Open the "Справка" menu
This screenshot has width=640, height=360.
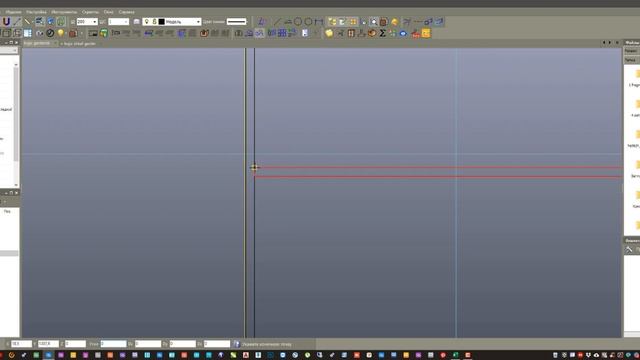[x=127, y=12]
